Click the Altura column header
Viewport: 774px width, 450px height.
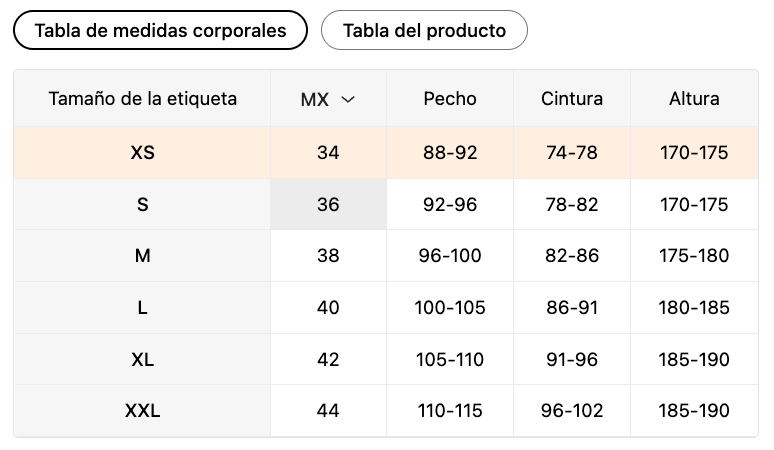694,99
